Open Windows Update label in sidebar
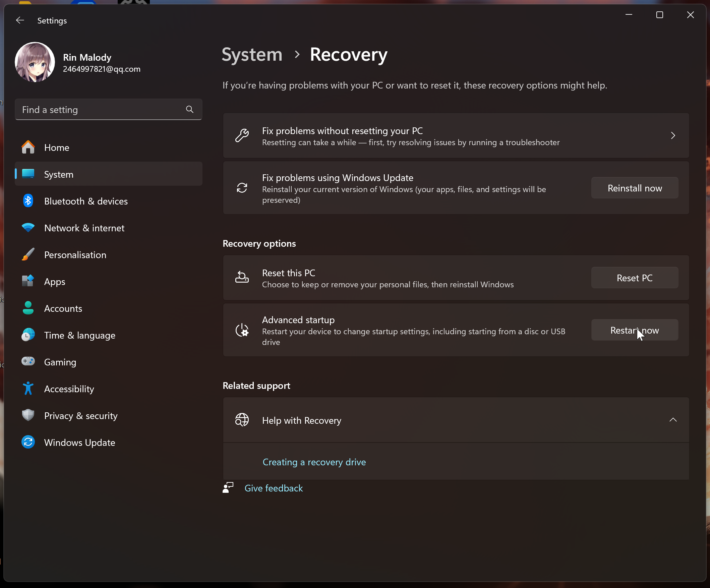Image resolution: width=710 pixels, height=588 pixels. 80,442
